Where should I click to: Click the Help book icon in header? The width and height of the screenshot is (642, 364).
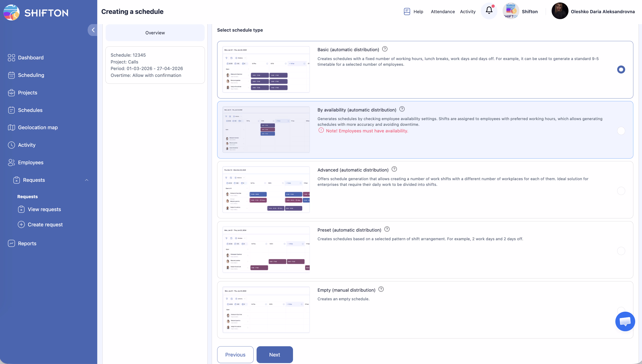[407, 12]
